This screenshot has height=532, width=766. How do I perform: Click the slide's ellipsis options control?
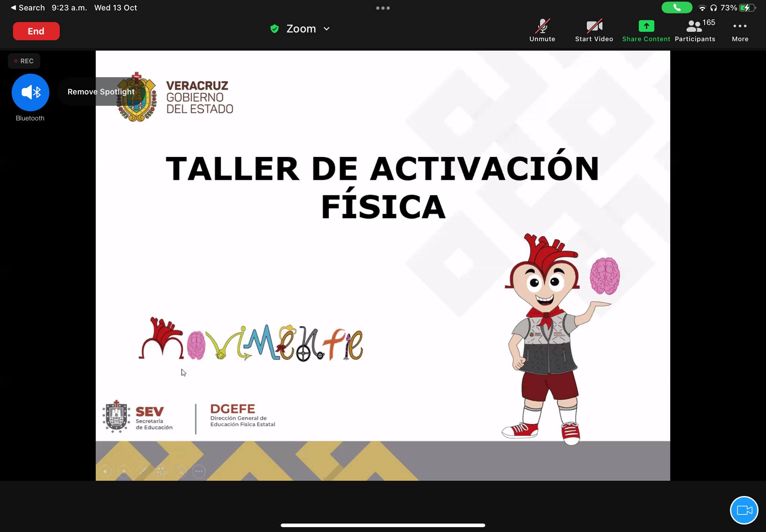[x=199, y=471]
